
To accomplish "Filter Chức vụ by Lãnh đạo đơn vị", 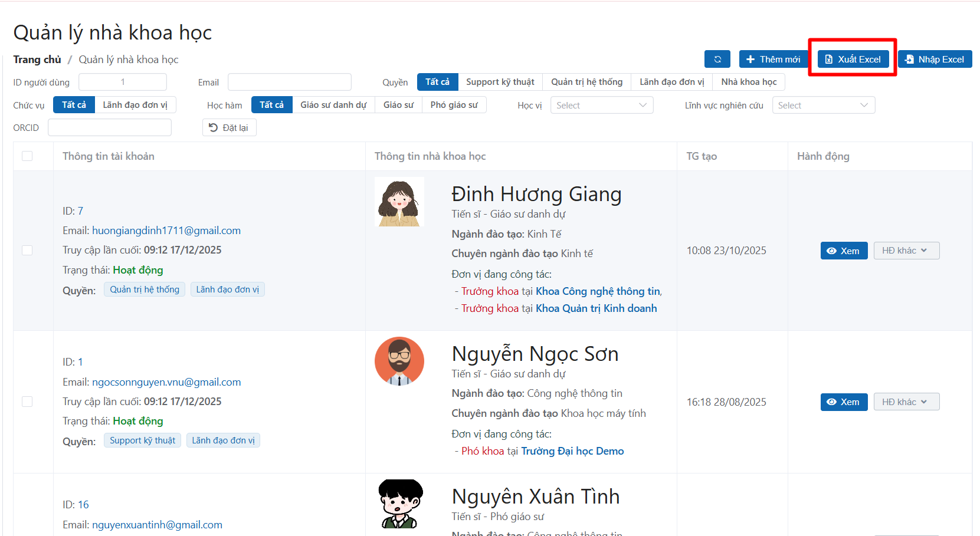I will (135, 105).
